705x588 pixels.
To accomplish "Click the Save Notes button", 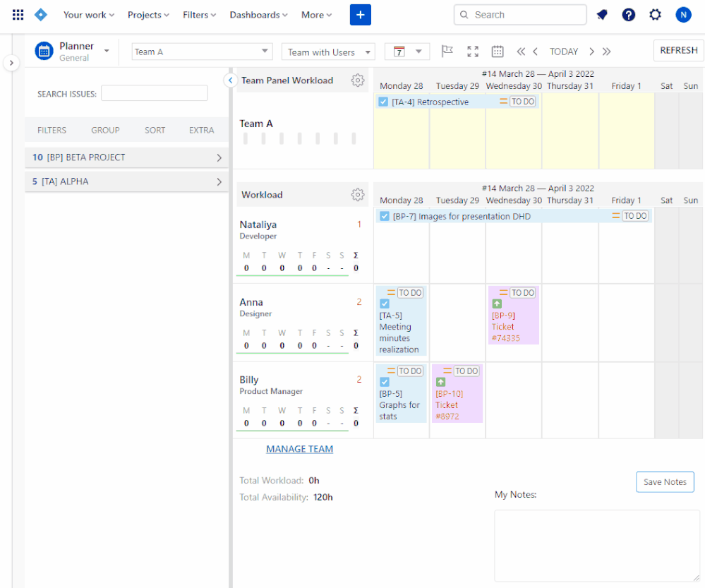I will coord(665,482).
